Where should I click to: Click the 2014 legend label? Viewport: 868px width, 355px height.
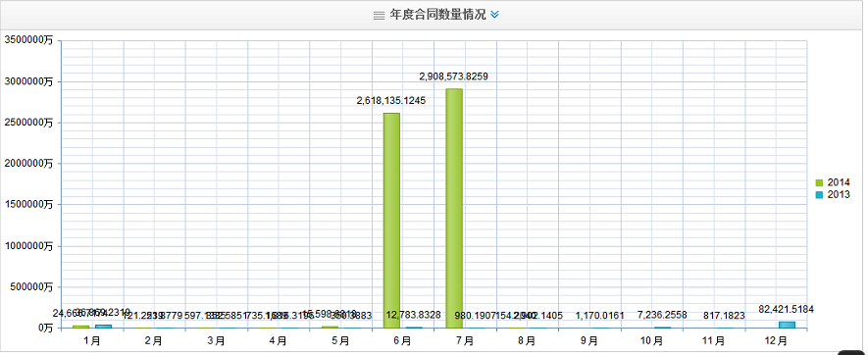(x=839, y=182)
